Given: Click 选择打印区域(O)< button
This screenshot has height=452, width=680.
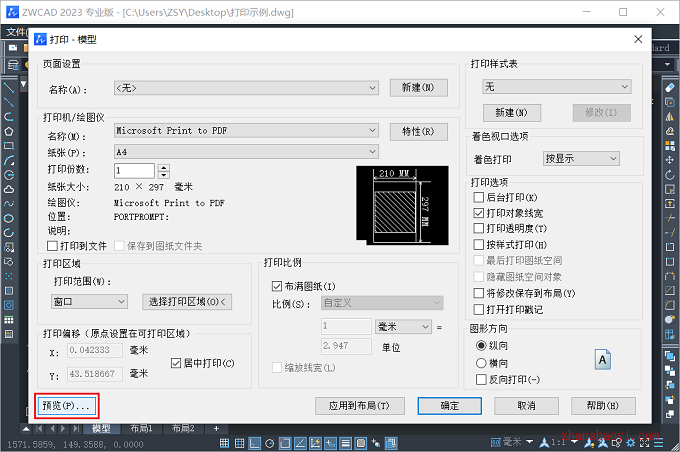Looking at the screenshot, I should coord(187,302).
